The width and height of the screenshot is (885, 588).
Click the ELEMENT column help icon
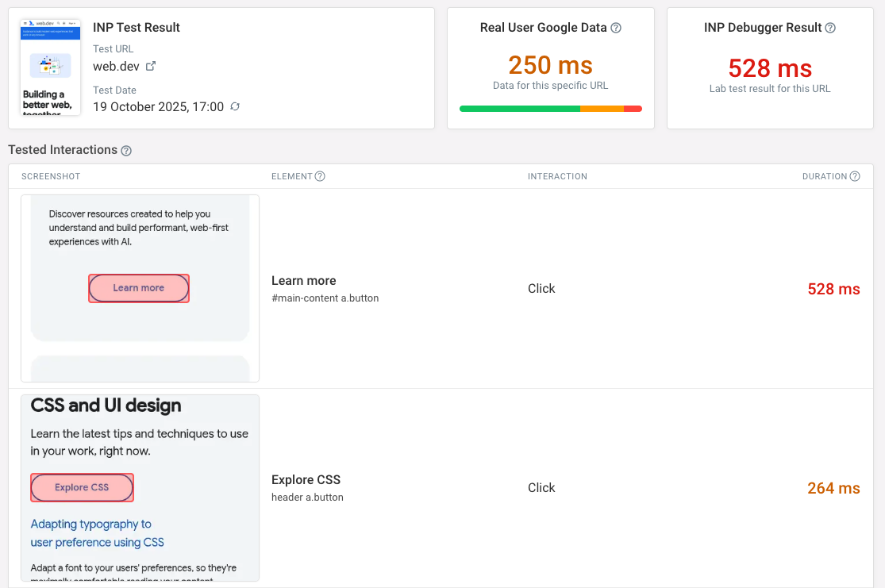(320, 176)
